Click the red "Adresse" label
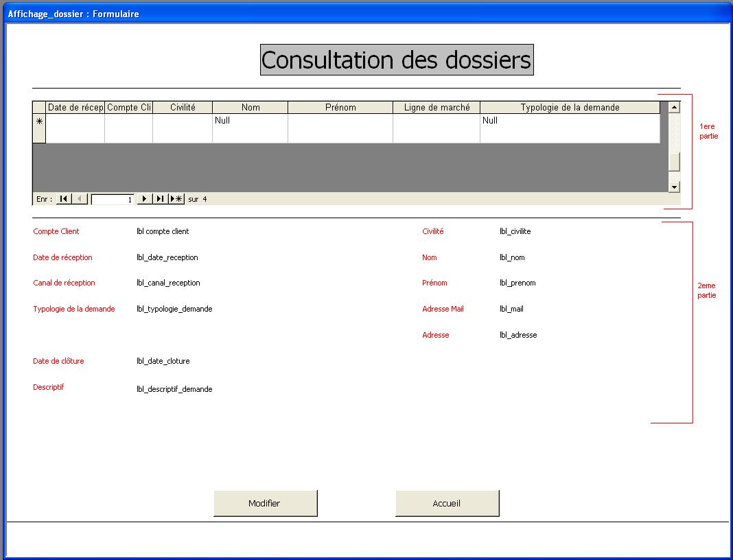The height and width of the screenshot is (560, 733). click(436, 335)
